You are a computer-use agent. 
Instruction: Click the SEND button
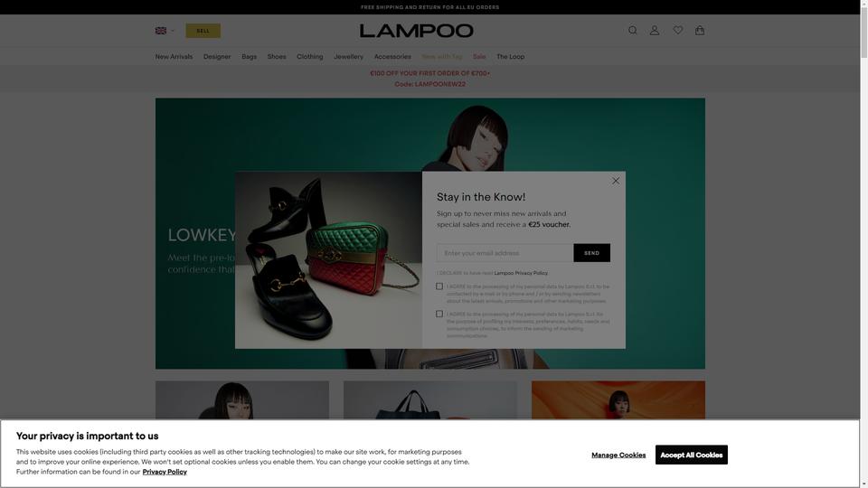click(x=591, y=253)
